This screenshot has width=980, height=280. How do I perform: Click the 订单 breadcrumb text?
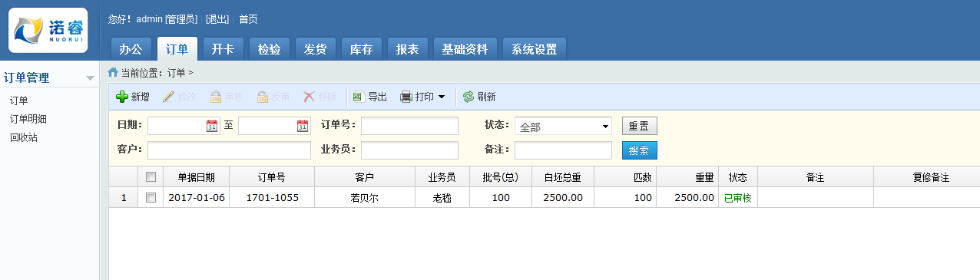pyautogui.click(x=177, y=73)
